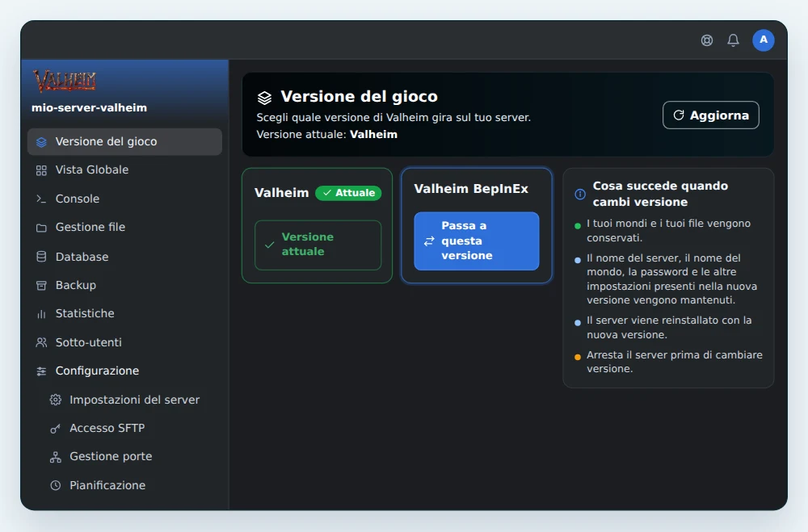
Task: Collapse the Configurazione section
Action: 124,371
